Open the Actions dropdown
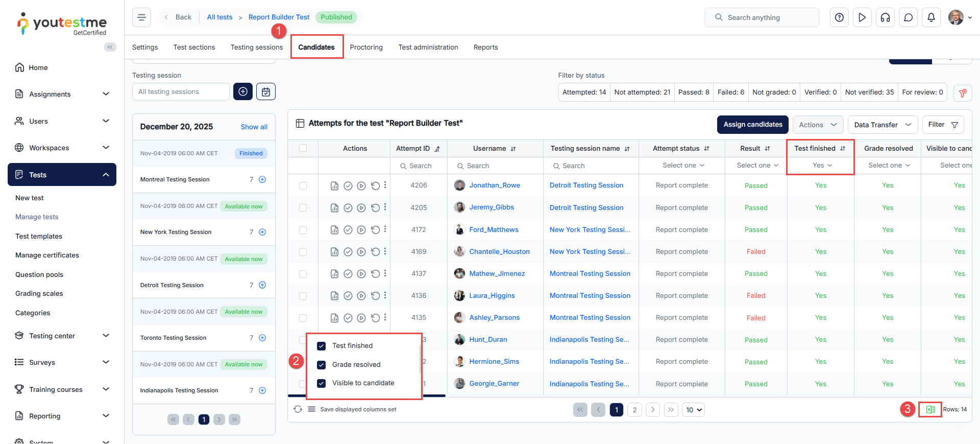 pos(817,125)
